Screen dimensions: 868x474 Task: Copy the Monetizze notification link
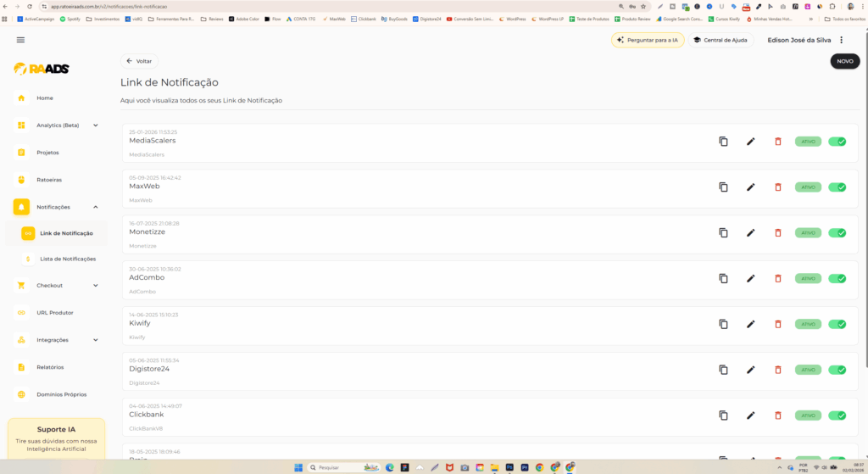[723, 232]
